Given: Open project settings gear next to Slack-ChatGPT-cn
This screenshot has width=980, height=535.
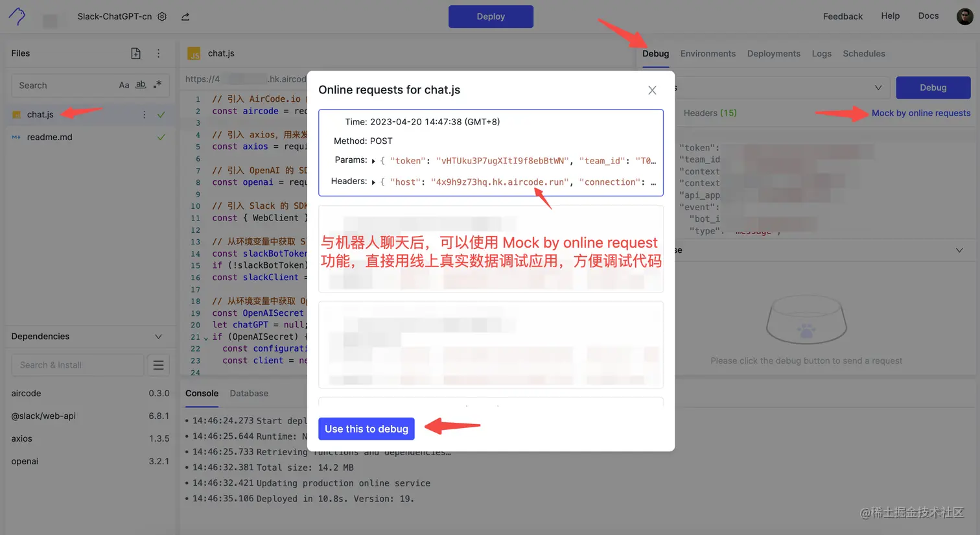Looking at the screenshot, I should (x=162, y=17).
